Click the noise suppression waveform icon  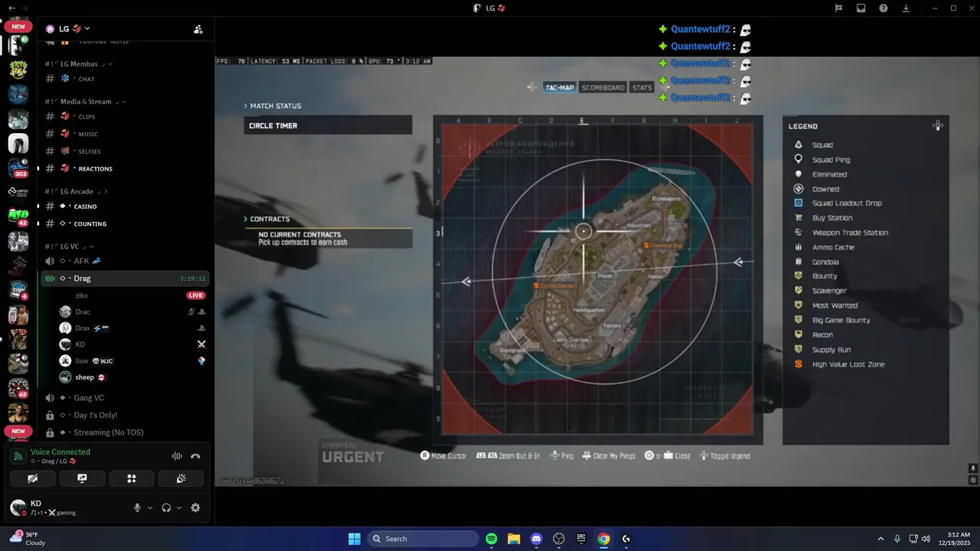177,456
